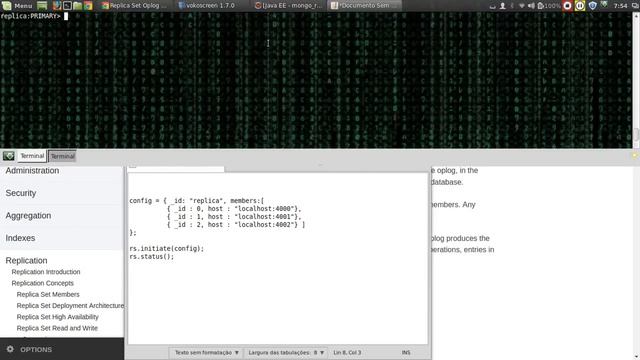Open the Replication Introduction link
Image resolution: width=640 pixels, height=360 pixels.
46,272
